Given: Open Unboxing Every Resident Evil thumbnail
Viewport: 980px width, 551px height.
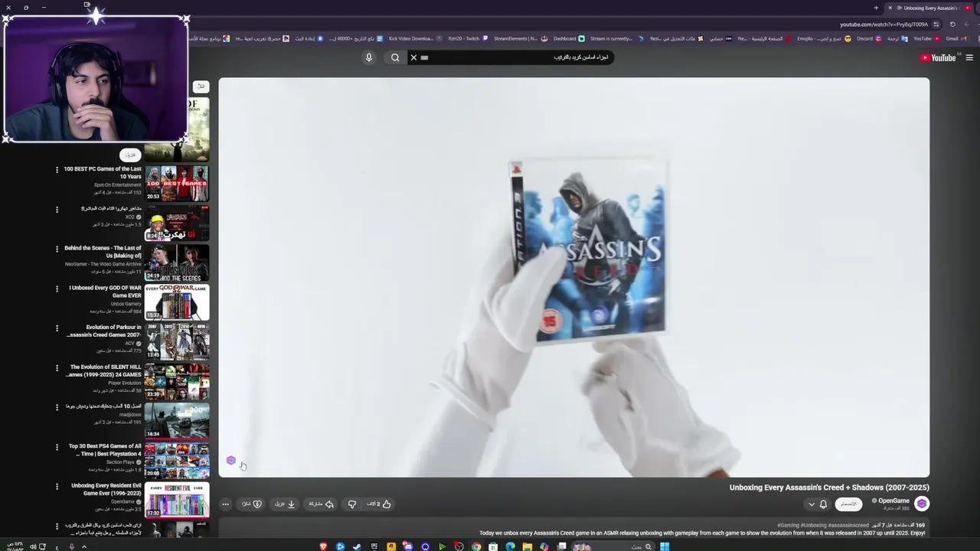Looking at the screenshot, I should (x=177, y=500).
